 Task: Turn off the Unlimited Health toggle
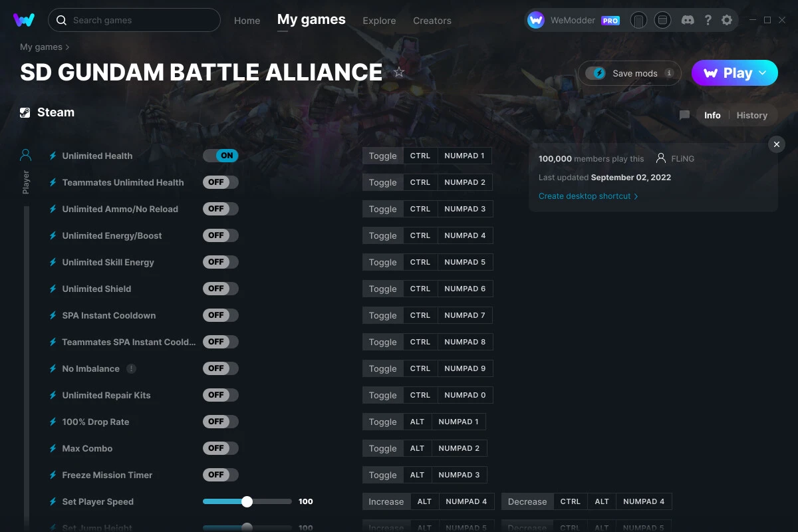[220, 155]
